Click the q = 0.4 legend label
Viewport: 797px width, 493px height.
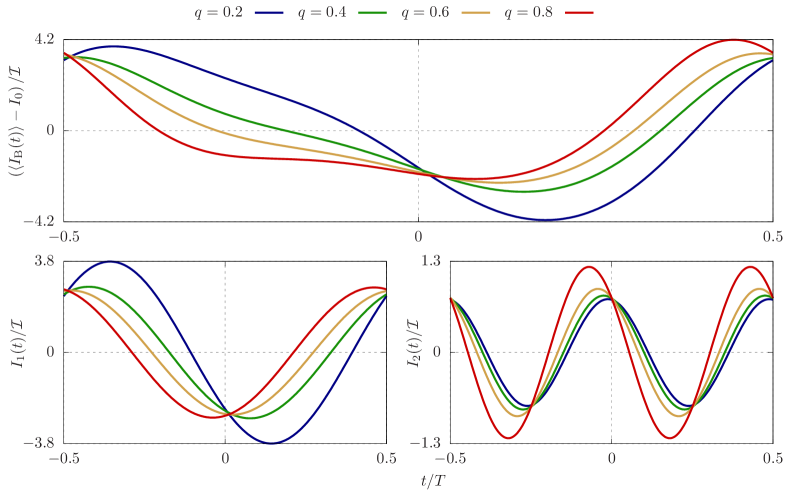[x=322, y=12]
